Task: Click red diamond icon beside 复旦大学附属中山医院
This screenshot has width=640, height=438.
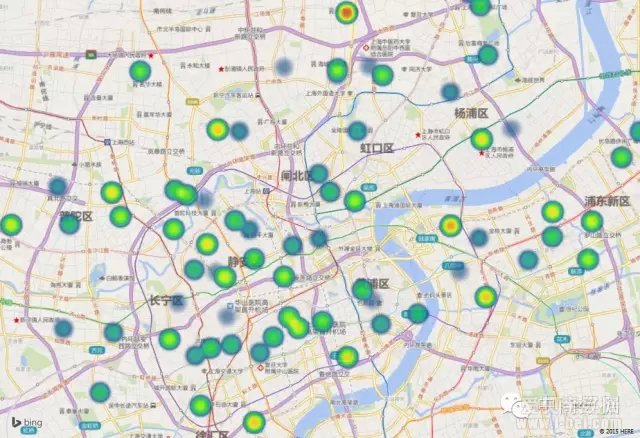Action: click(x=260, y=368)
